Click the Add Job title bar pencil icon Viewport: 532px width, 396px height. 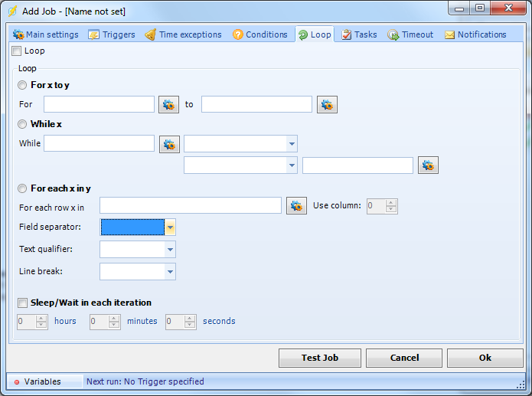[x=12, y=11]
